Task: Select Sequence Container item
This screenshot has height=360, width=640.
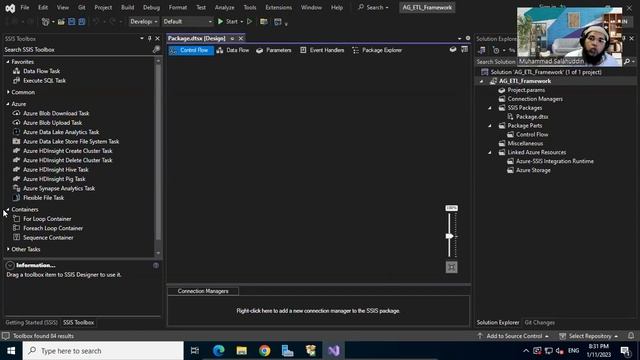Action: pyautogui.click(x=48, y=238)
